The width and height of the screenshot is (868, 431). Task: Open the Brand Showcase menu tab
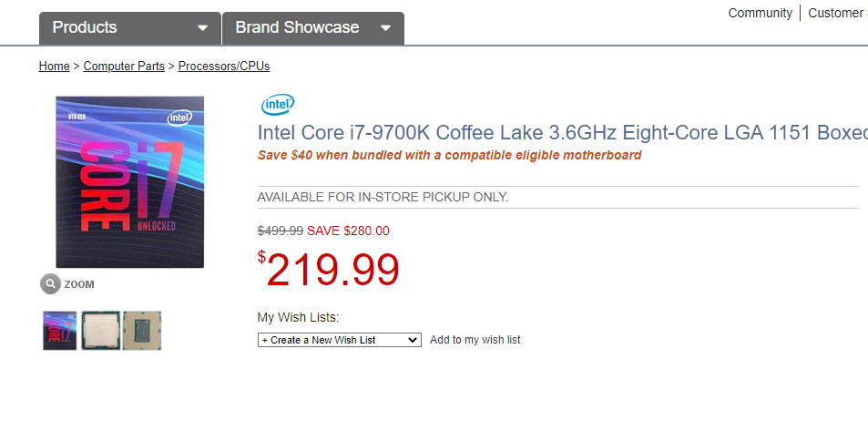click(297, 27)
